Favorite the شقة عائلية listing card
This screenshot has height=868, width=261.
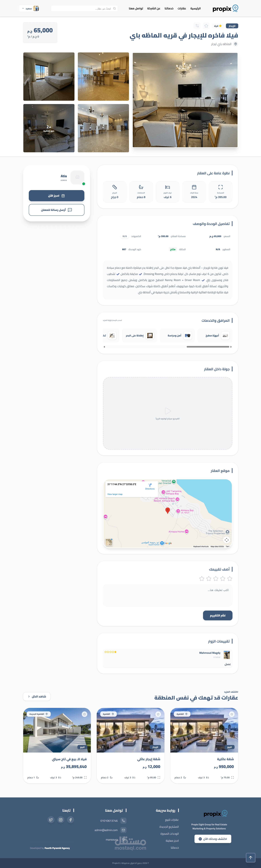(232, 714)
